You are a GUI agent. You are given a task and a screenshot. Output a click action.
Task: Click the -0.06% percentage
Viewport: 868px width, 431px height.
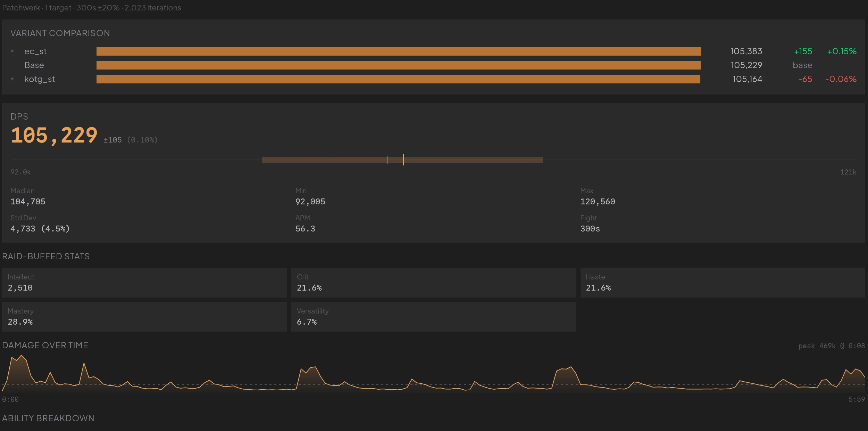click(841, 79)
